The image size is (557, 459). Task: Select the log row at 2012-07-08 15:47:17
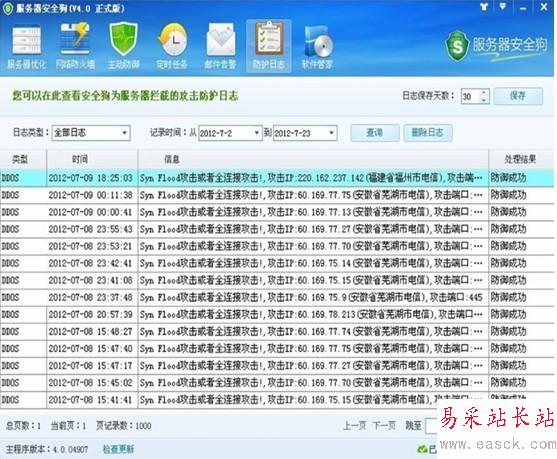click(x=277, y=366)
